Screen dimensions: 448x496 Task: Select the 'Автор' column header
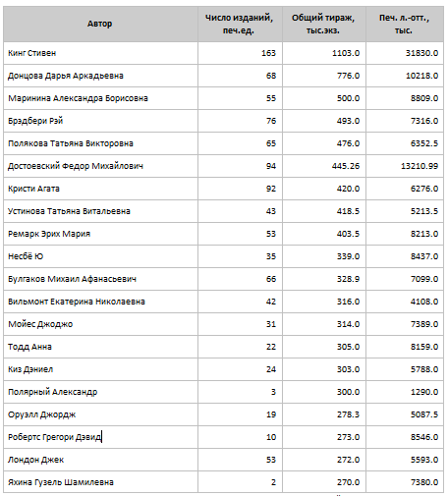pyautogui.click(x=100, y=24)
